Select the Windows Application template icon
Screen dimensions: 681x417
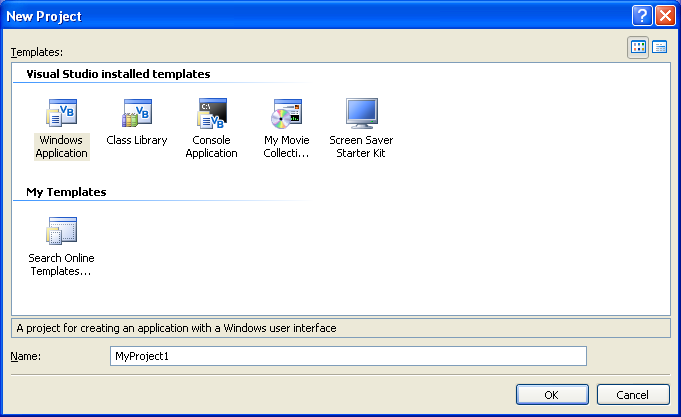(62, 113)
